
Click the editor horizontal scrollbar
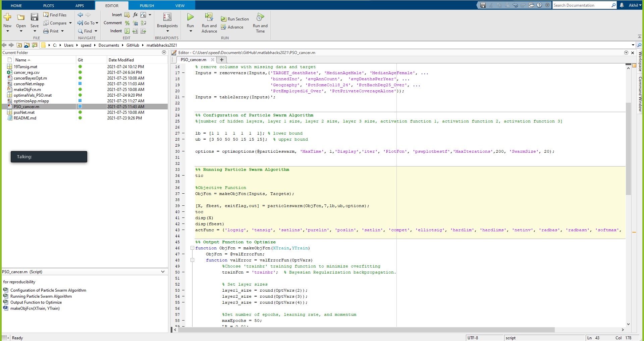(x=366, y=330)
